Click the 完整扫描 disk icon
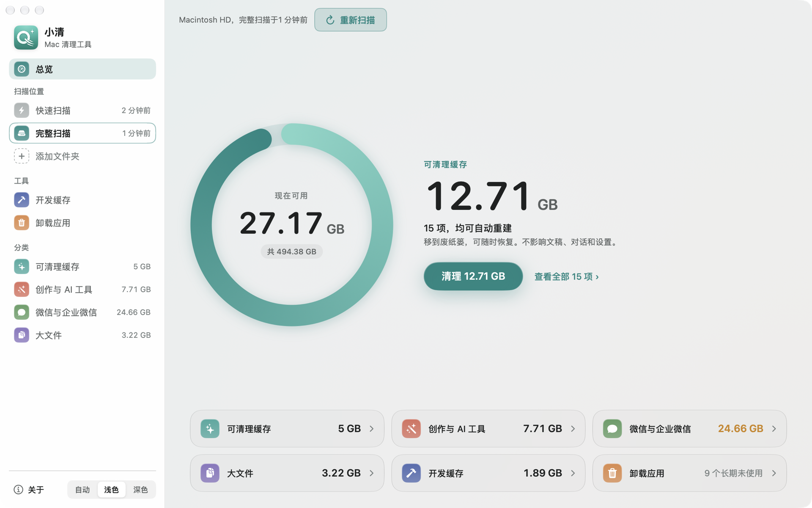812x508 pixels. point(22,133)
